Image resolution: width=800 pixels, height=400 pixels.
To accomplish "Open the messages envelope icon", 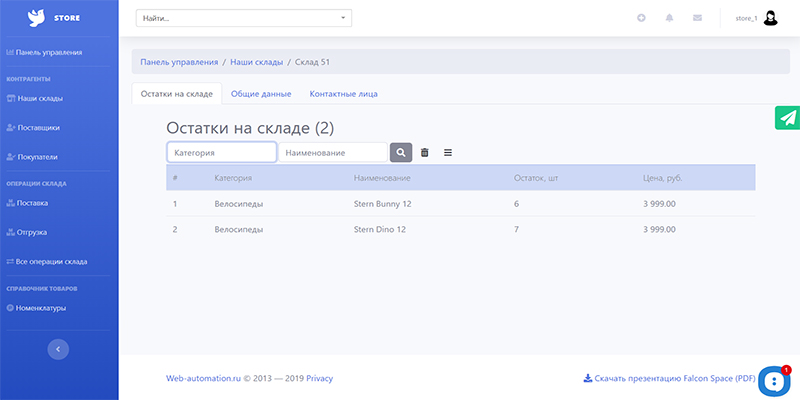I will [697, 18].
